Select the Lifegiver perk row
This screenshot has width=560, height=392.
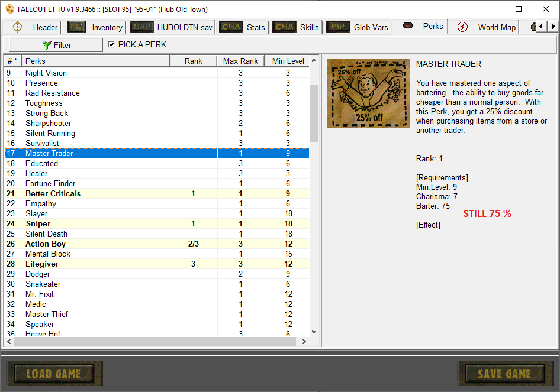tap(157, 264)
